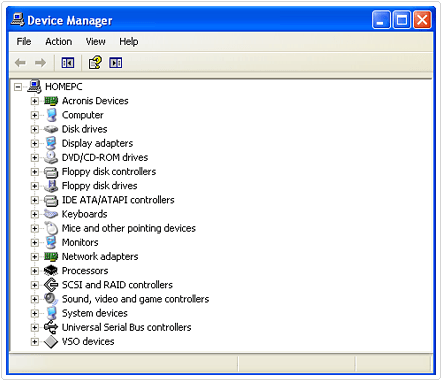Screen dimensions: 442x381
Task: Select the Floppy disk drives label
Action: [x=100, y=186]
